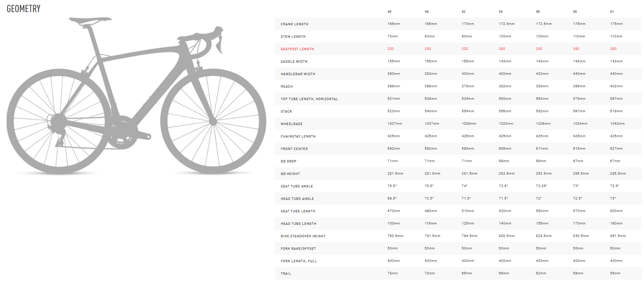Select the HANDLEBAR WIDTH row label
644x282 pixels.
[x=298, y=74]
